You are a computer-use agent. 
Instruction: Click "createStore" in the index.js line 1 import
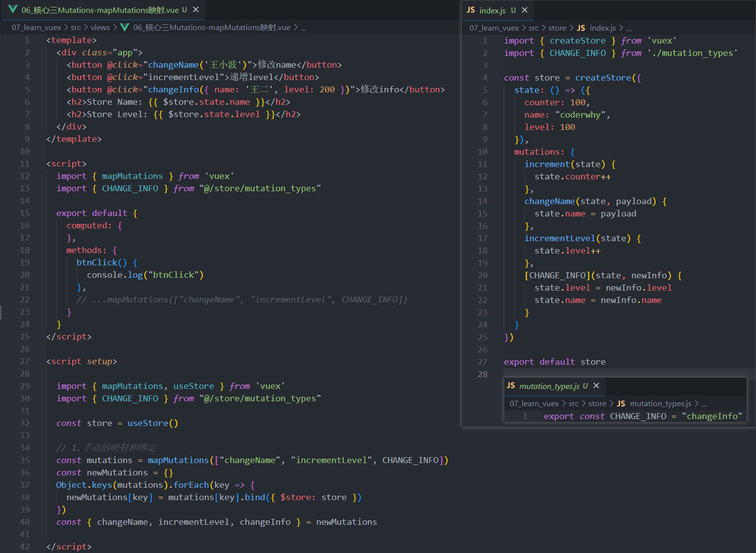click(x=578, y=41)
